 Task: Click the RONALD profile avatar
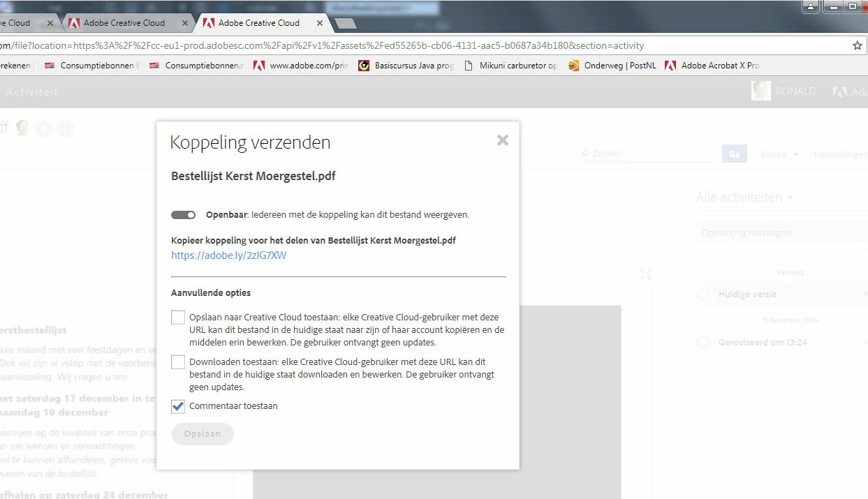(761, 91)
